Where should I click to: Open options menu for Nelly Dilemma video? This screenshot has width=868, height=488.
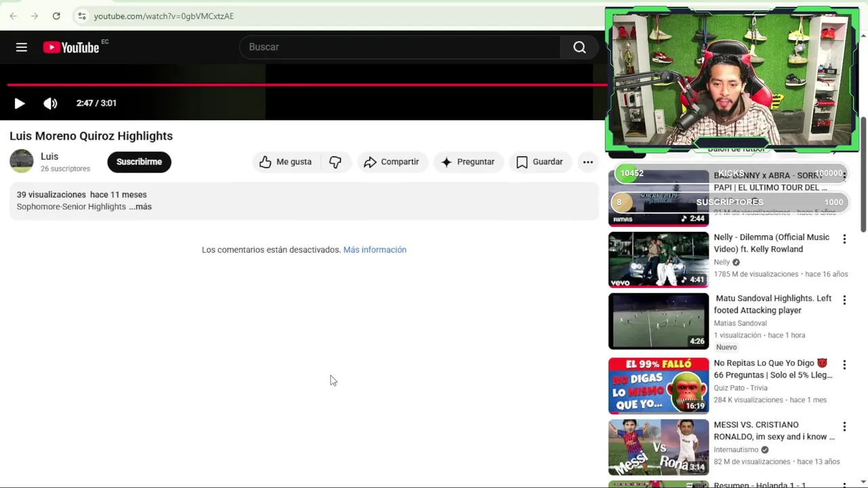click(x=844, y=239)
